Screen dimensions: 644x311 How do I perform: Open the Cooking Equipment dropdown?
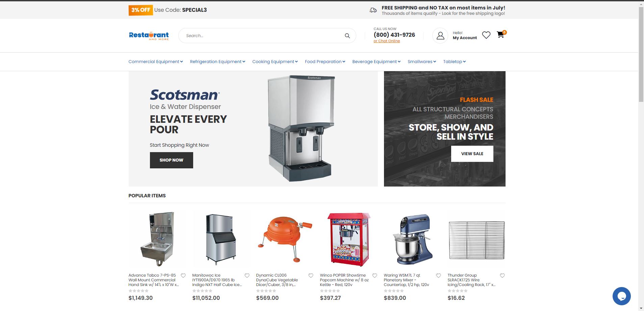(x=275, y=61)
